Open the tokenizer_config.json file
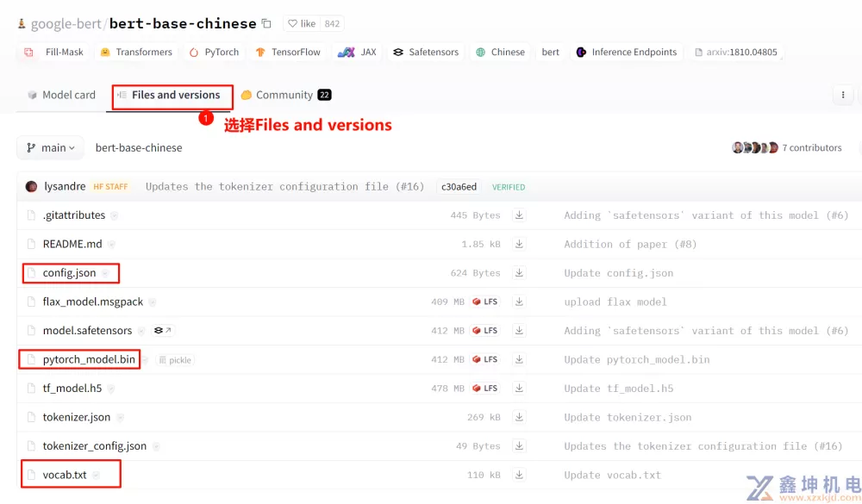The width and height of the screenshot is (862, 504). coord(95,446)
